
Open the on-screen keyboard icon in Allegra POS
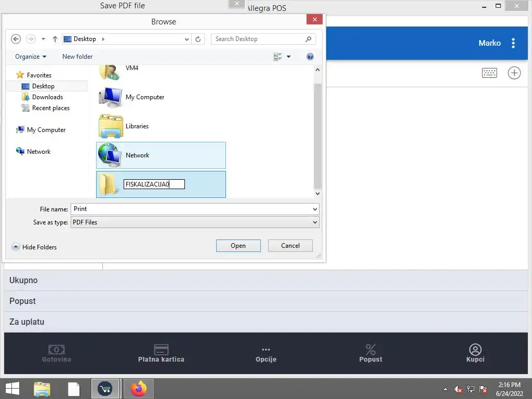489,73
